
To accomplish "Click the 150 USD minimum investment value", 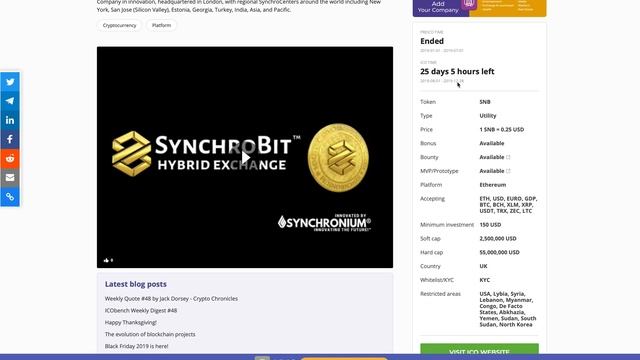I will click(490, 225).
